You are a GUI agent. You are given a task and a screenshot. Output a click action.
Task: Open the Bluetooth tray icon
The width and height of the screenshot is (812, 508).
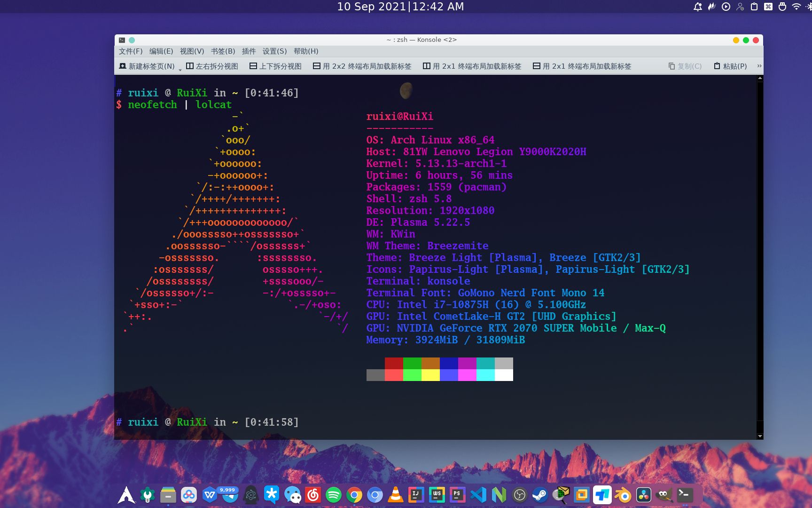pyautogui.click(x=810, y=7)
